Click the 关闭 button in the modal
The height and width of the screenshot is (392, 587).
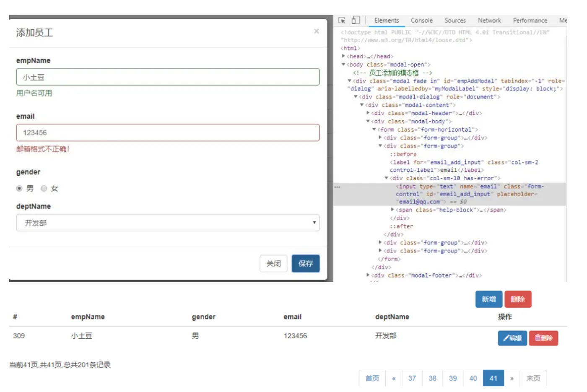[x=273, y=263]
